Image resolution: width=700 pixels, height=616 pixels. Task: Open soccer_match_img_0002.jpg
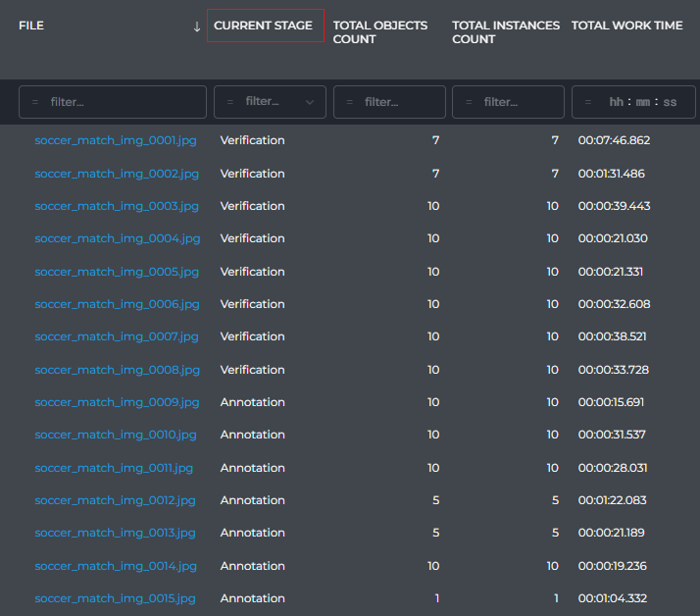[x=117, y=174]
